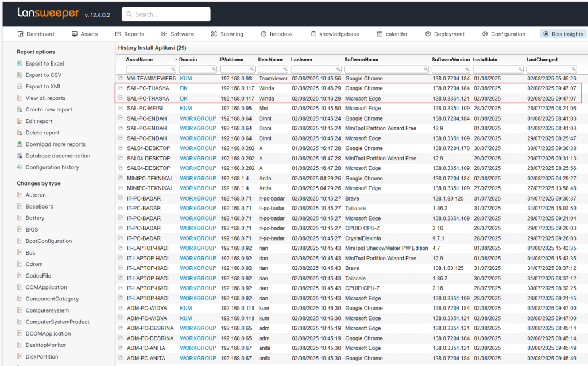This screenshot has height=366, width=588.
Task: Open the BaseBoard changes link
Action: coord(40,206)
